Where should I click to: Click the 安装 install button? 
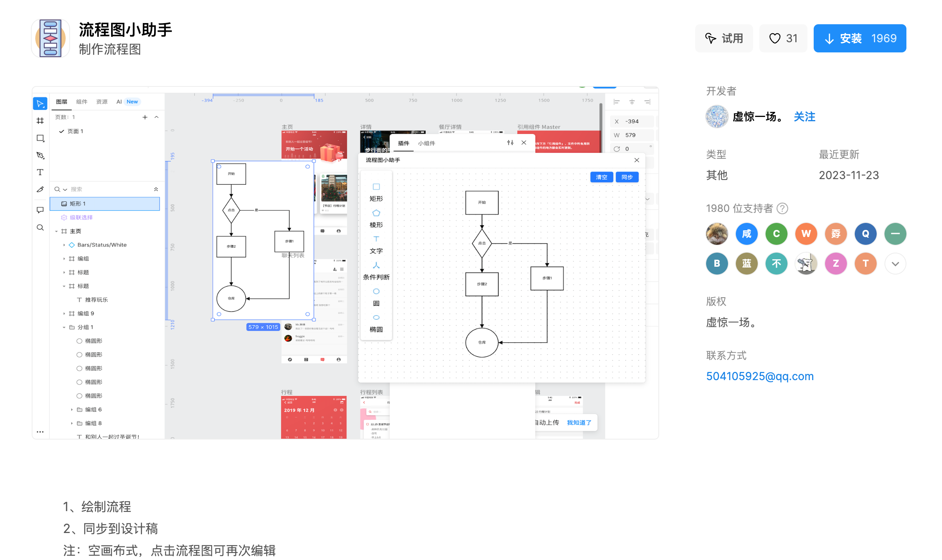(859, 38)
